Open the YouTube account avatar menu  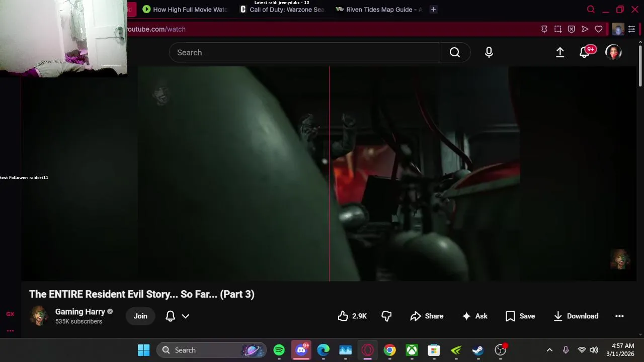(x=613, y=52)
